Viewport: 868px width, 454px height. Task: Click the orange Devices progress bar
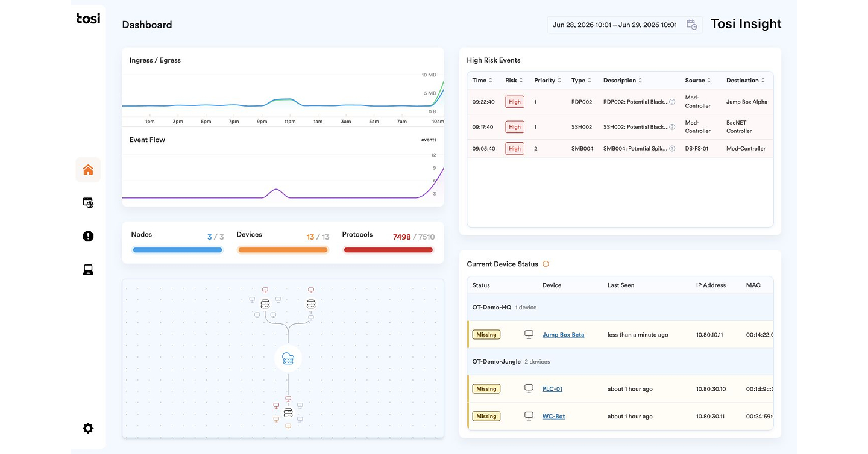click(x=283, y=250)
